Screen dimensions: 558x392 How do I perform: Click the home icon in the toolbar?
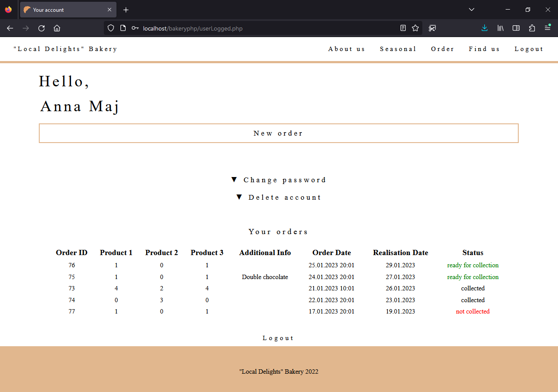coord(57,28)
